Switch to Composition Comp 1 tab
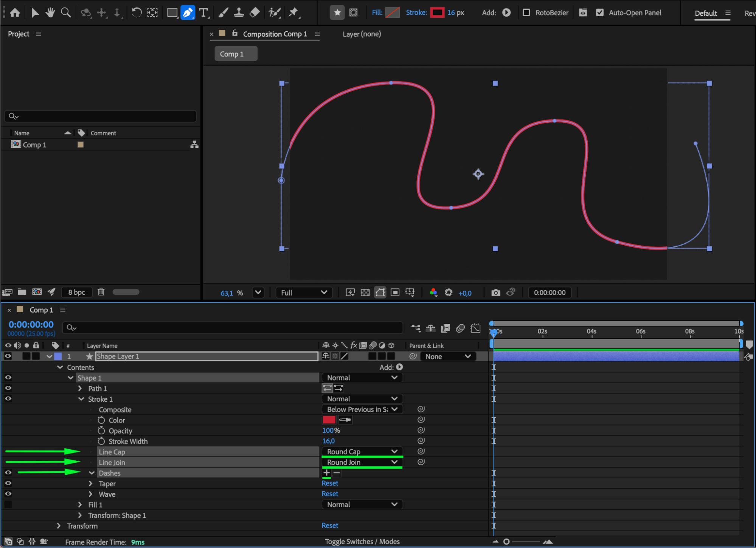Image resolution: width=756 pixels, height=548 pixels. click(x=275, y=34)
